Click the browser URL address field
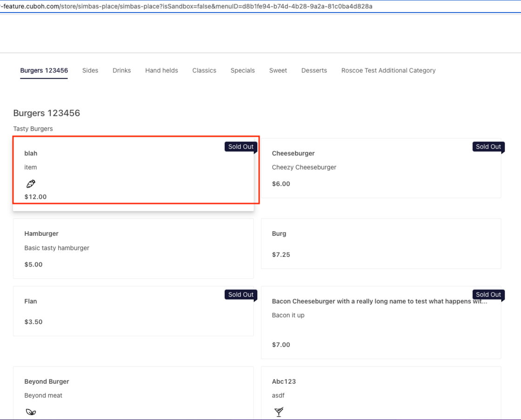Viewport: 521px width, 420px height. [x=186, y=7]
